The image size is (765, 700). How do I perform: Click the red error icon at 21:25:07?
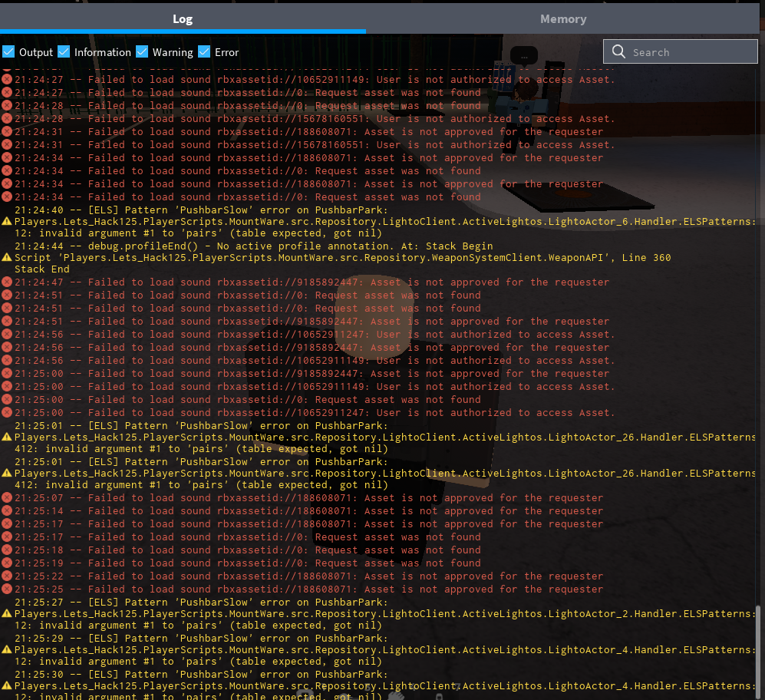point(7,498)
